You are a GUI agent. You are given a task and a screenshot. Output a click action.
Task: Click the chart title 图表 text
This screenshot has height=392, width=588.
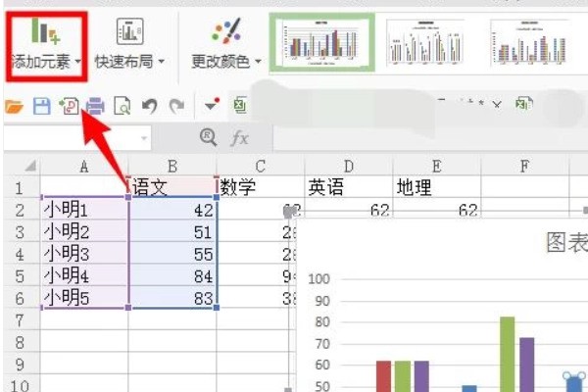(x=565, y=244)
